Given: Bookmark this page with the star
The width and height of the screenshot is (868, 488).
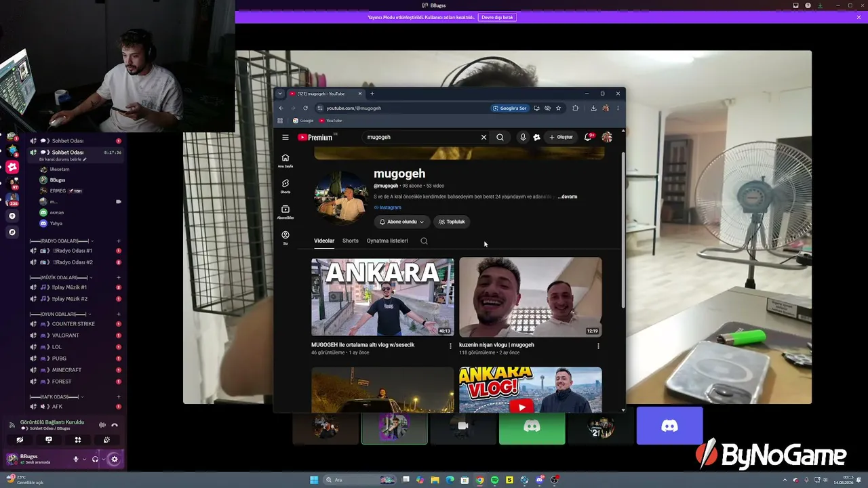Looking at the screenshot, I should point(558,108).
